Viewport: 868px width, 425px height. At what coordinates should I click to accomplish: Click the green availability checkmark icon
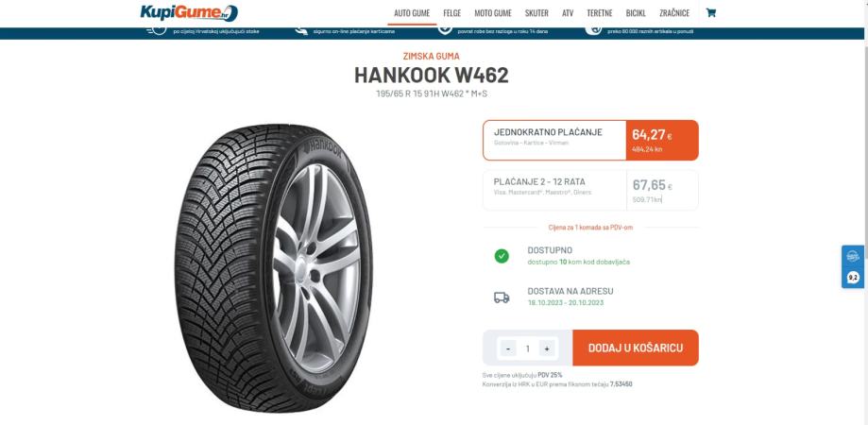tap(502, 256)
